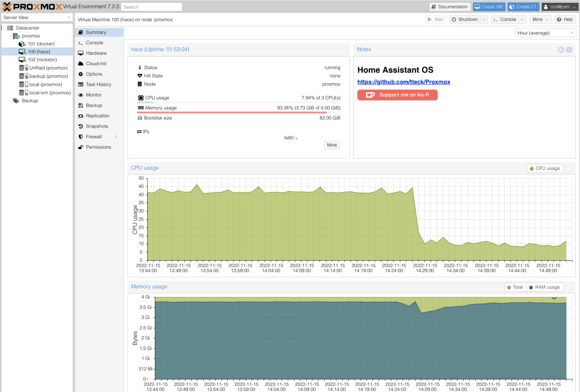The image size is (580, 392).
Task: Click the Backup tag icon in tree
Action: (x=16, y=101)
